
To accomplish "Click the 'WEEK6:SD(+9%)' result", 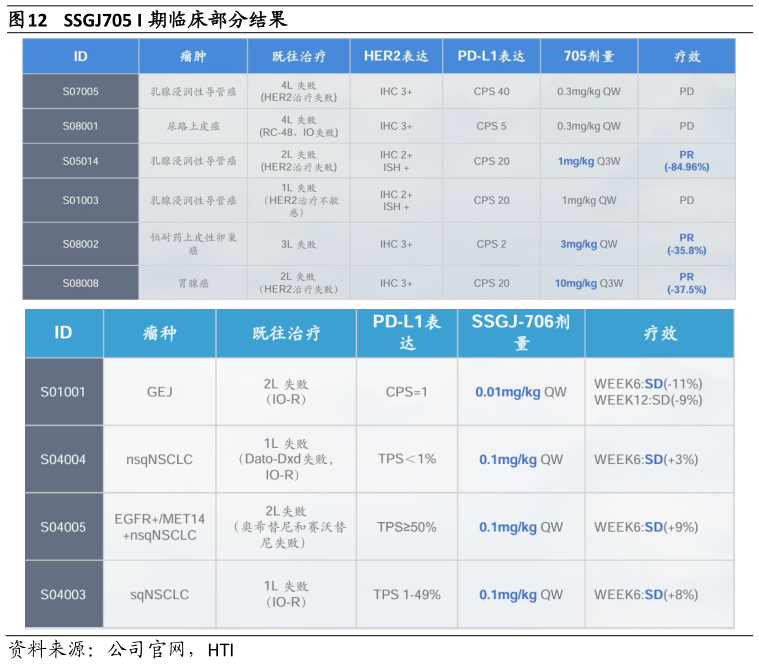I will 646,527.
